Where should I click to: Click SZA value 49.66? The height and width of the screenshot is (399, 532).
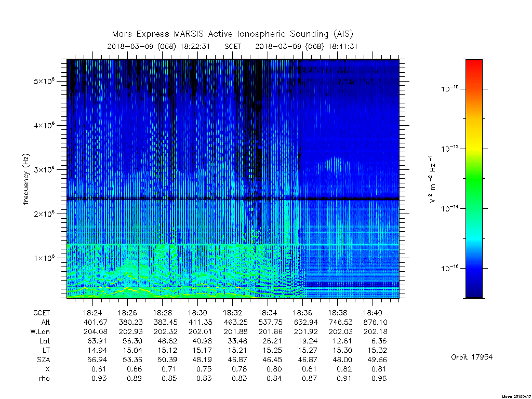(377, 360)
